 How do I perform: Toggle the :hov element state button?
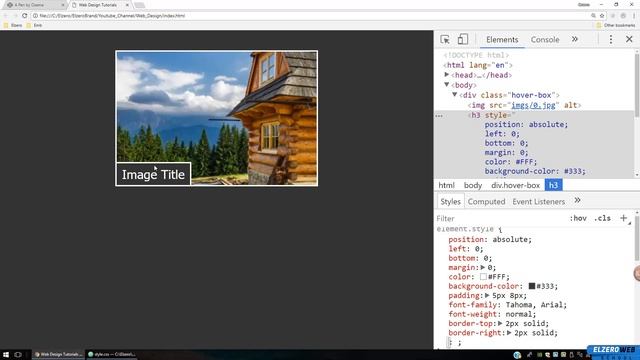pyautogui.click(x=578, y=218)
